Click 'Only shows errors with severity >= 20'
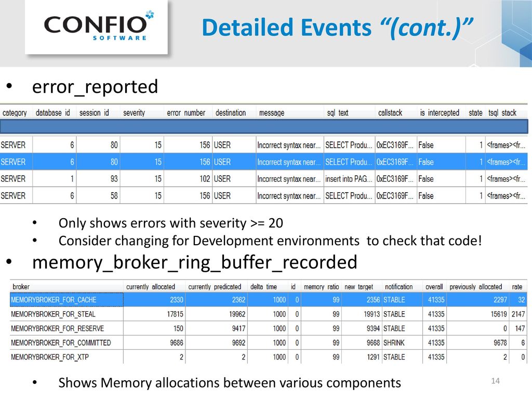The height and width of the screenshot is (399, 532). click(170, 223)
